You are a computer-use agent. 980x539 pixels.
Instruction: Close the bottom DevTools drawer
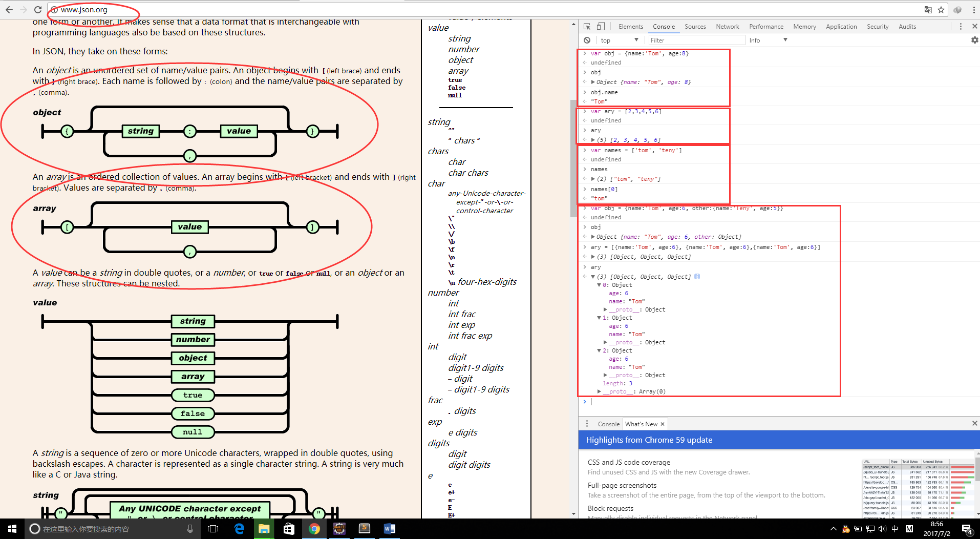click(974, 423)
